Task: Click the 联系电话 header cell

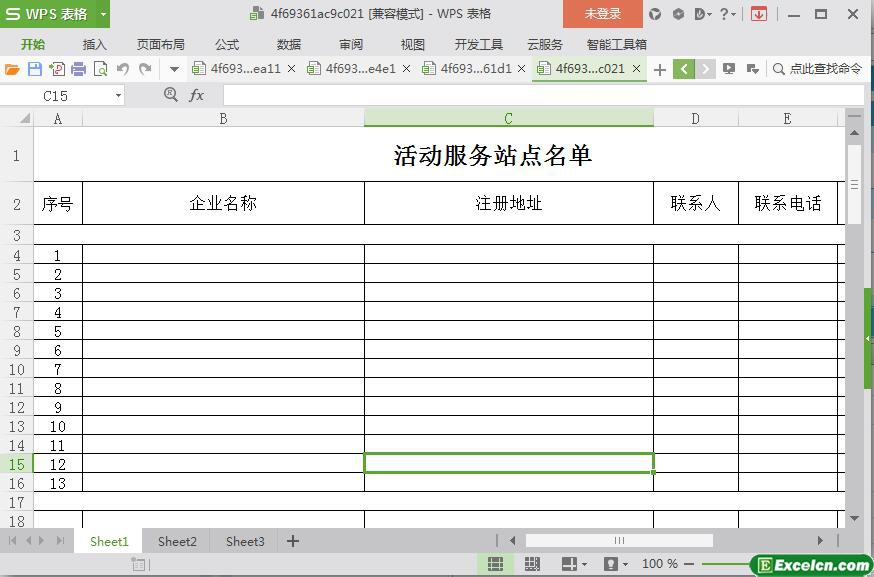Action: [x=788, y=203]
